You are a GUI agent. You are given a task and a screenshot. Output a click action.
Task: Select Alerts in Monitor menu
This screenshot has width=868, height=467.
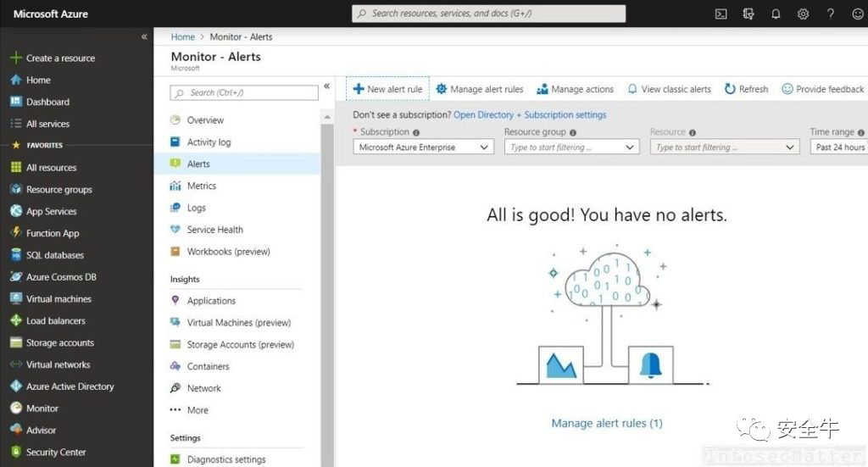click(x=237, y=164)
